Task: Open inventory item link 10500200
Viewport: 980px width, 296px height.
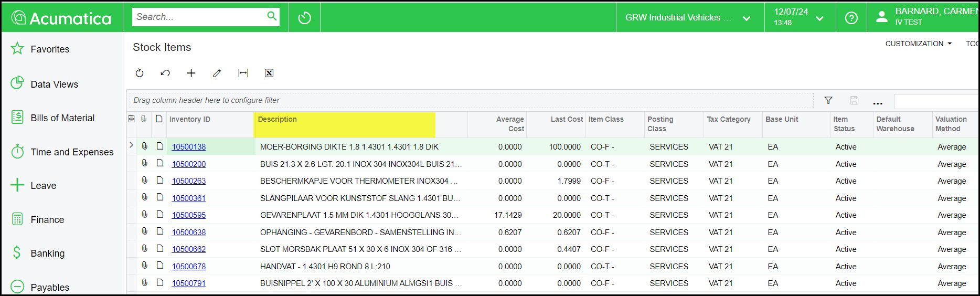Action: 189,164
